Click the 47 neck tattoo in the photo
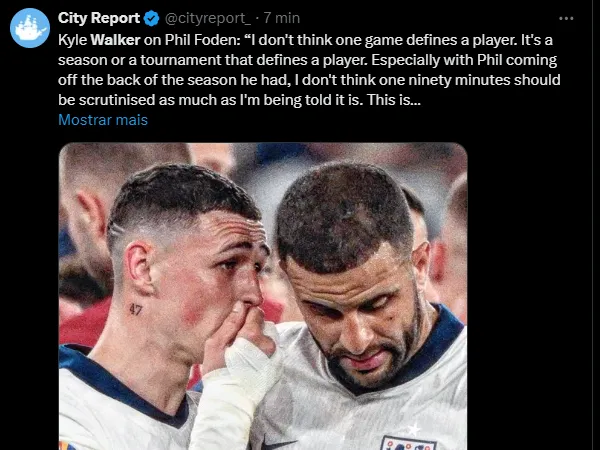This screenshot has height=450, width=600. click(x=135, y=309)
